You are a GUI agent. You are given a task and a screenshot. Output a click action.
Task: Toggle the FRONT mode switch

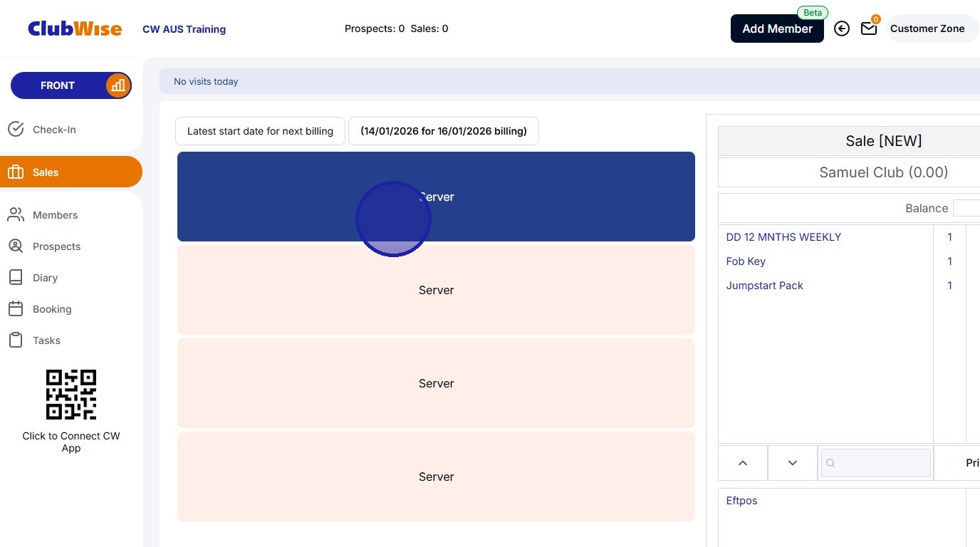pyautogui.click(x=71, y=85)
